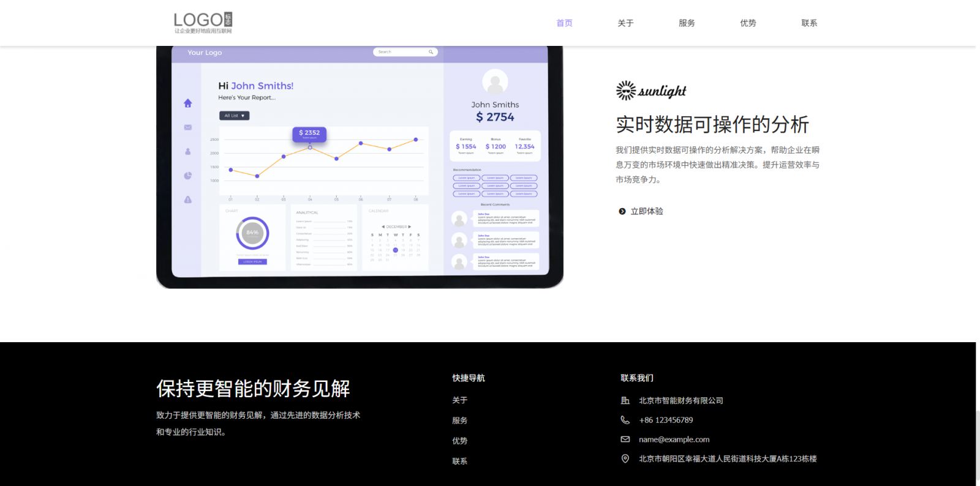This screenshot has width=980, height=486.
Task: Click the phone number +86 123456789
Action: tap(666, 420)
